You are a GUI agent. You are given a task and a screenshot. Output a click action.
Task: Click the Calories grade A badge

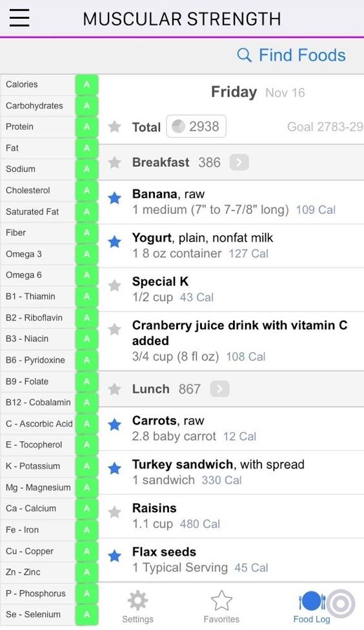(86, 85)
